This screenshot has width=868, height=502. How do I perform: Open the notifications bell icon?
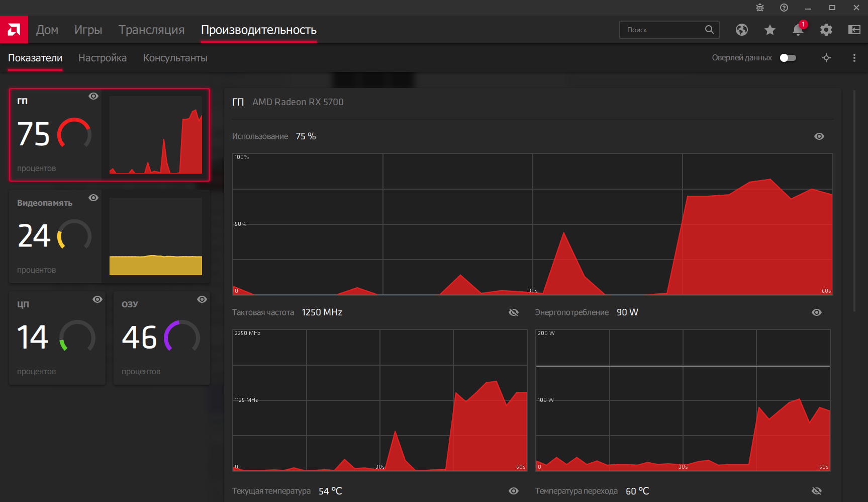click(798, 29)
